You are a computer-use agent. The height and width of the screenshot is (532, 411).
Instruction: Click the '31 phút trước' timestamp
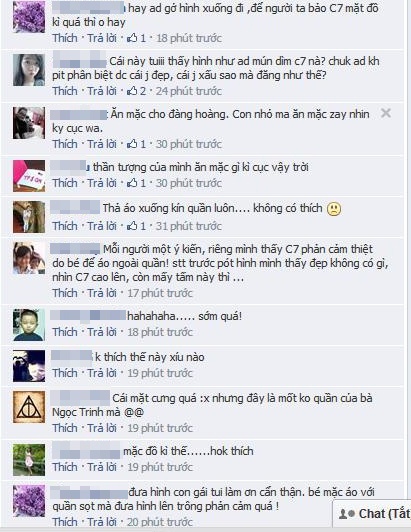[x=189, y=226]
